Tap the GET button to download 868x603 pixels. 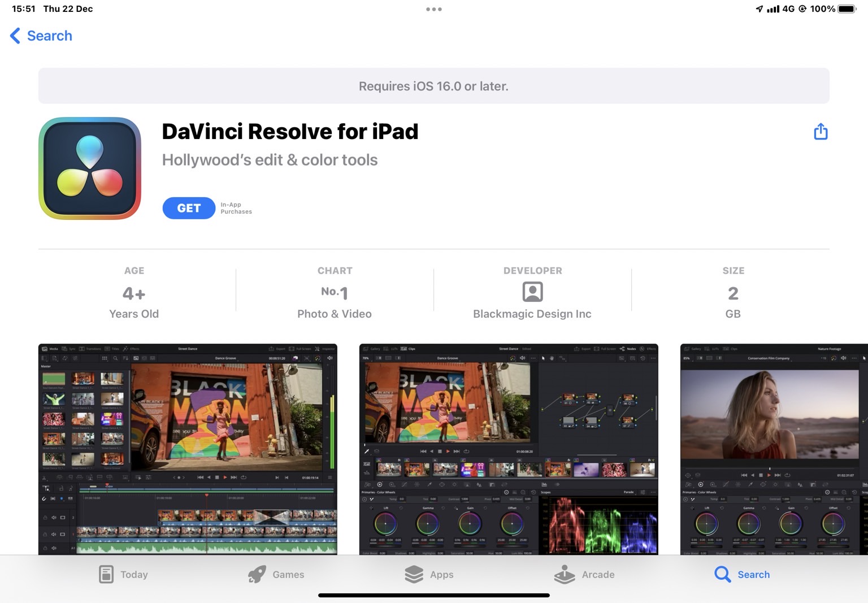pos(189,208)
